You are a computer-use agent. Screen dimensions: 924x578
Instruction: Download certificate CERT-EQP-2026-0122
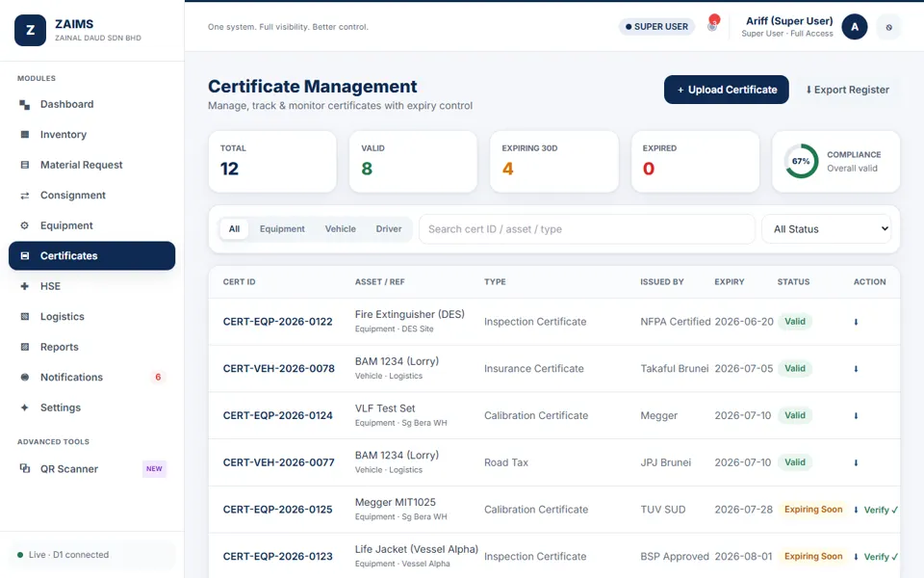click(x=857, y=322)
